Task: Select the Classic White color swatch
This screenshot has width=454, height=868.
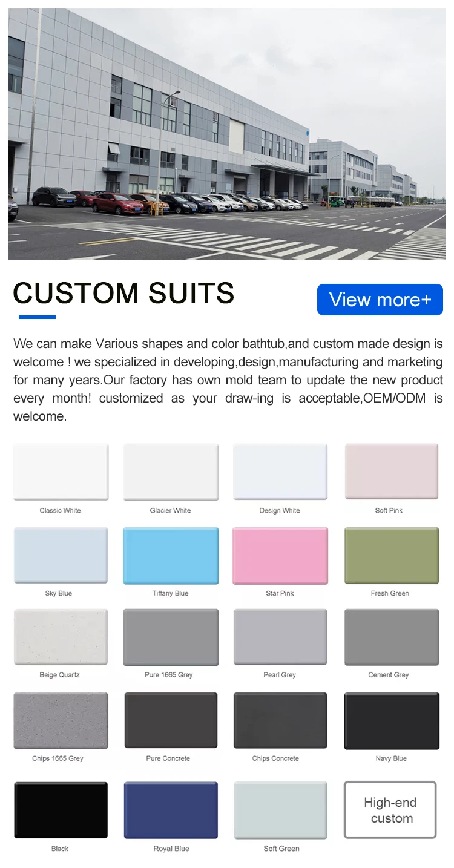Action: point(61,472)
